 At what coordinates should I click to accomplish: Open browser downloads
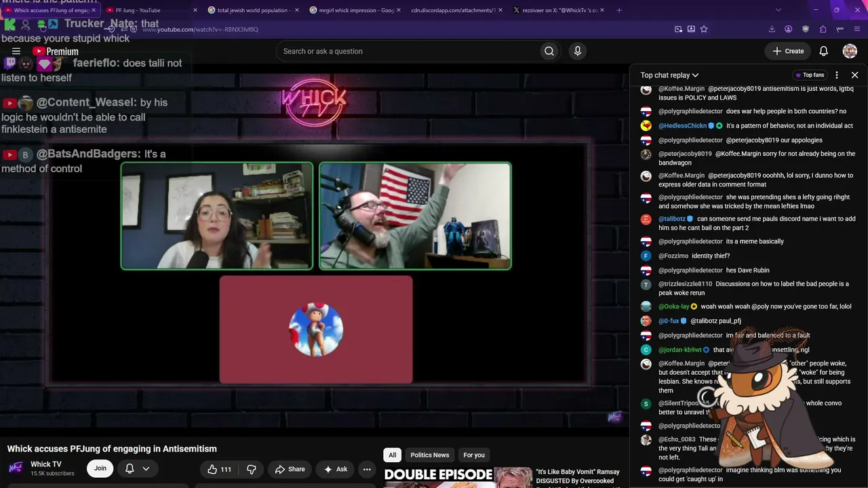coord(772,29)
